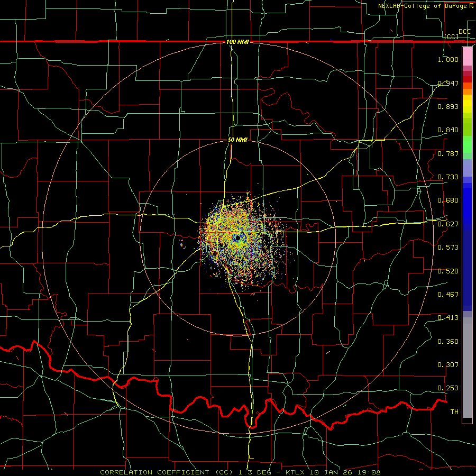Pick the olive-green band near 0.840
The width and height of the screenshot is (476, 476).
(467, 127)
